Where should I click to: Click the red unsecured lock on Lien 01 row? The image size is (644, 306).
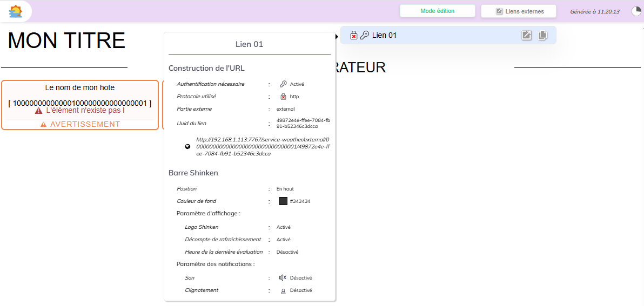[354, 36]
